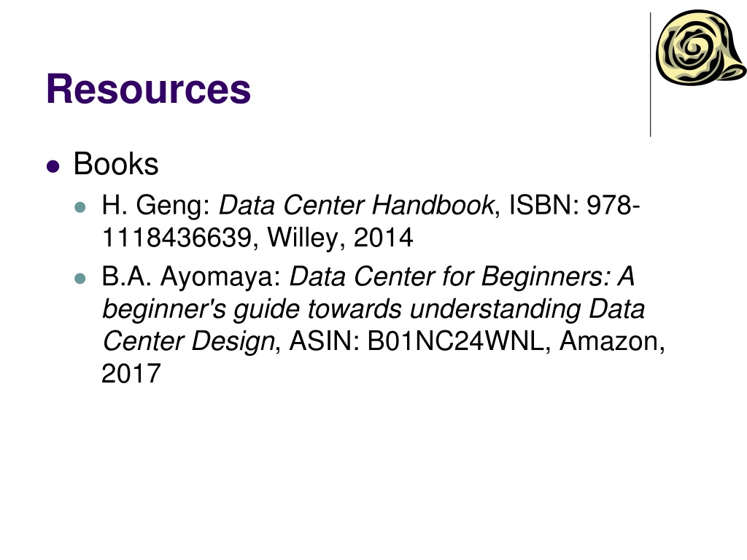
Task: Click the teal bullet beside B.A. Ayomaya
Action: click(80, 279)
